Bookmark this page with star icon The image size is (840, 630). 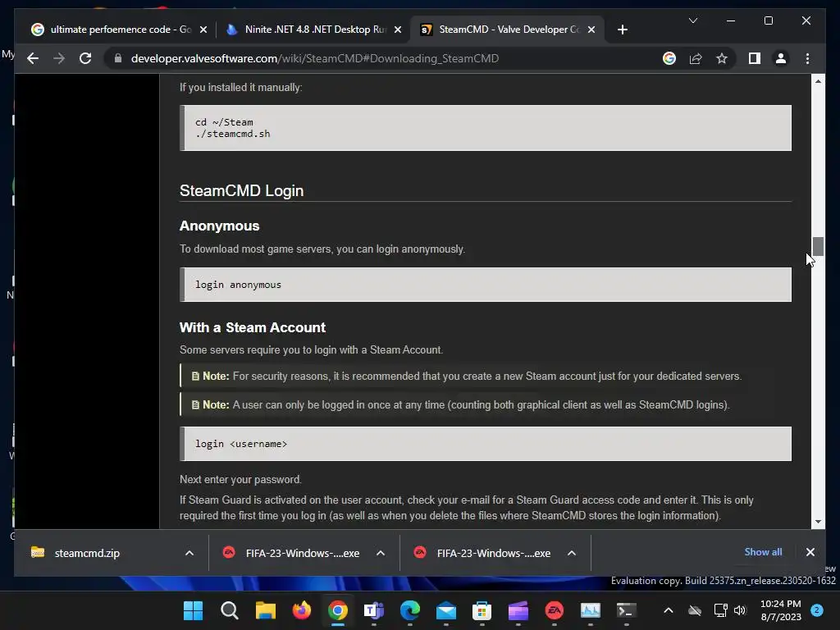click(722, 58)
